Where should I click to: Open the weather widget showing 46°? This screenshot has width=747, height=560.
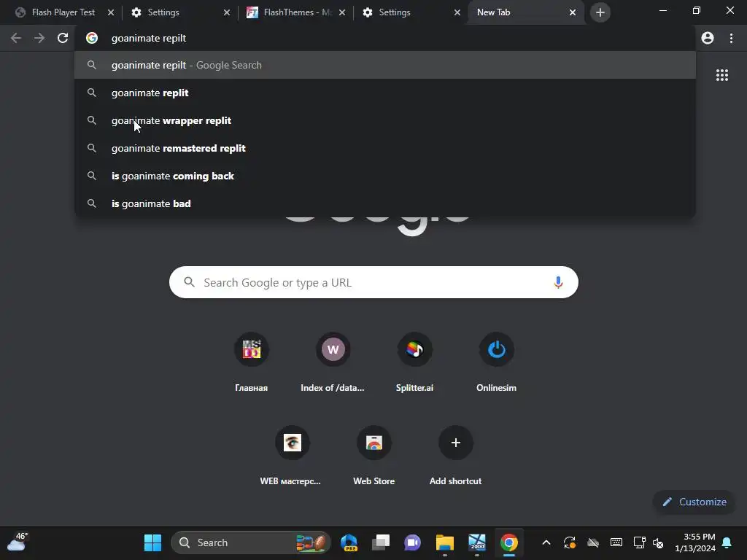tap(18, 542)
